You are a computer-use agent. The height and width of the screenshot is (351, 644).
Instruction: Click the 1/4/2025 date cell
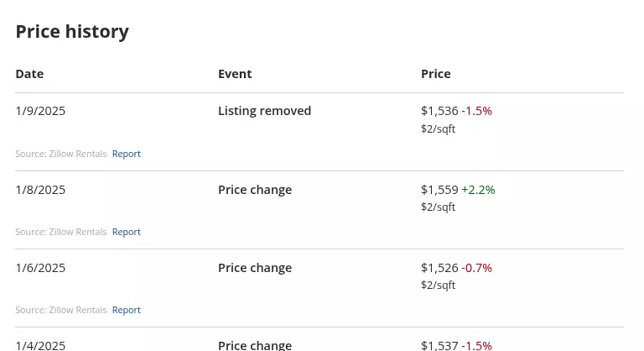pyautogui.click(x=40, y=346)
